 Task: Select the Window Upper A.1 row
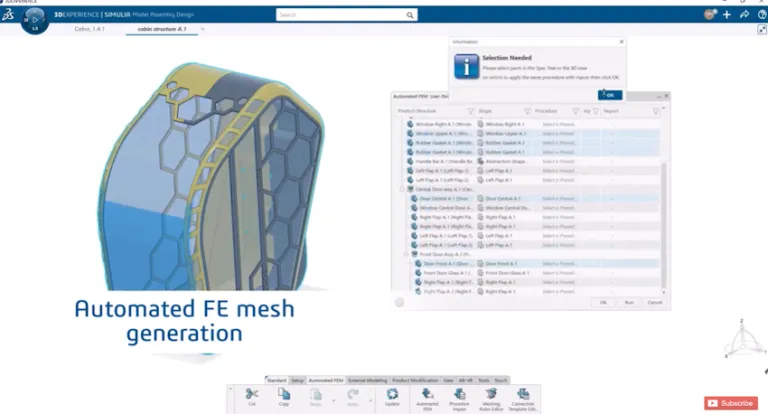(530, 134)
